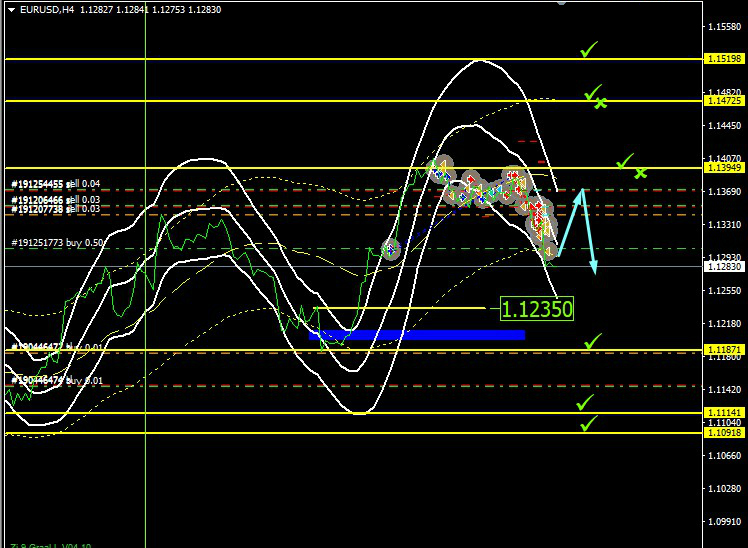The height and width of the screenshot is (548, 748).
Task: Click the current price 1.12830 axis label
Action: point(722,267)
